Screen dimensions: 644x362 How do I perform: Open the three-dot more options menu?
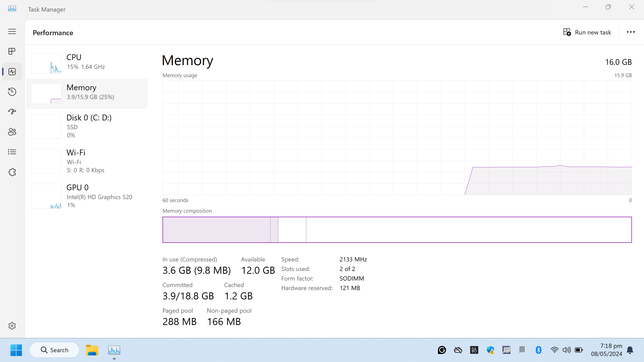(631, 32)
